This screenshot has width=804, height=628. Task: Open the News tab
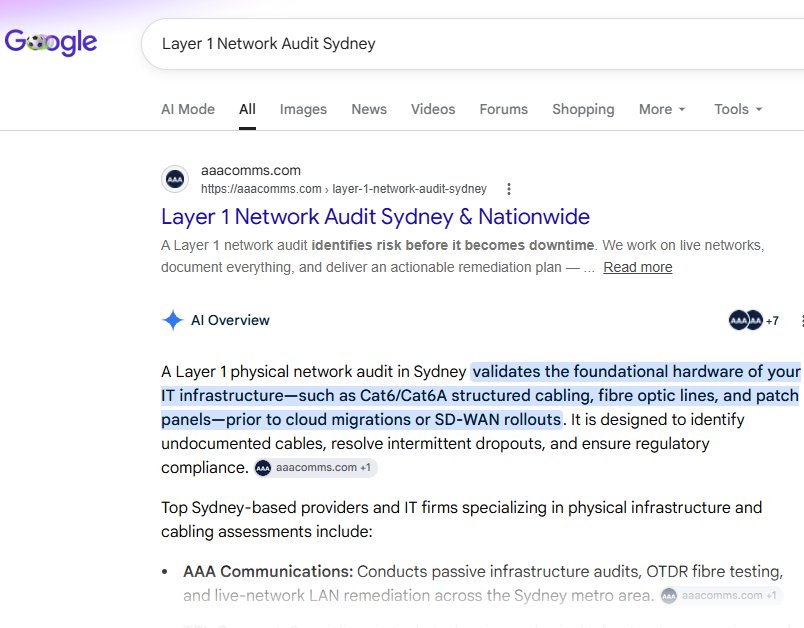point(369,109)
